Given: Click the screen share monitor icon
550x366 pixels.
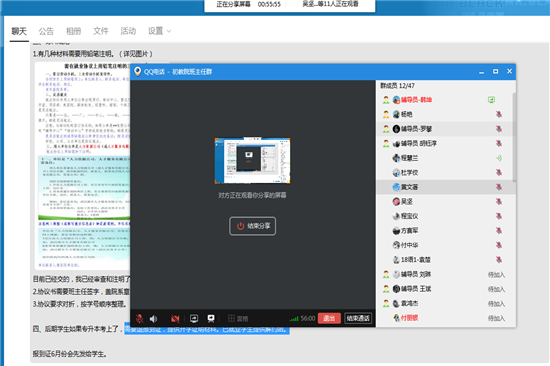Looking at the screenshot, I should click(x=194, y=319).
